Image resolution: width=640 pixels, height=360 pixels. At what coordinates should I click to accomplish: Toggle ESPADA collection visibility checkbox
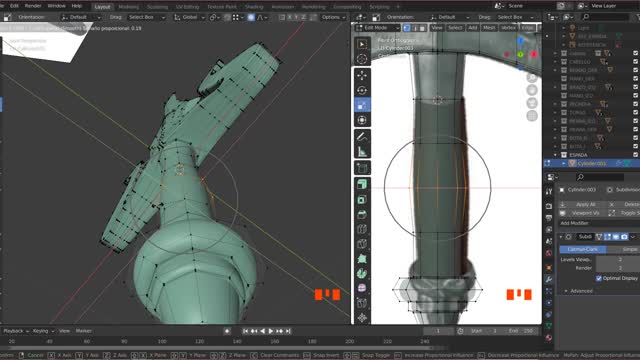[636, 155]
